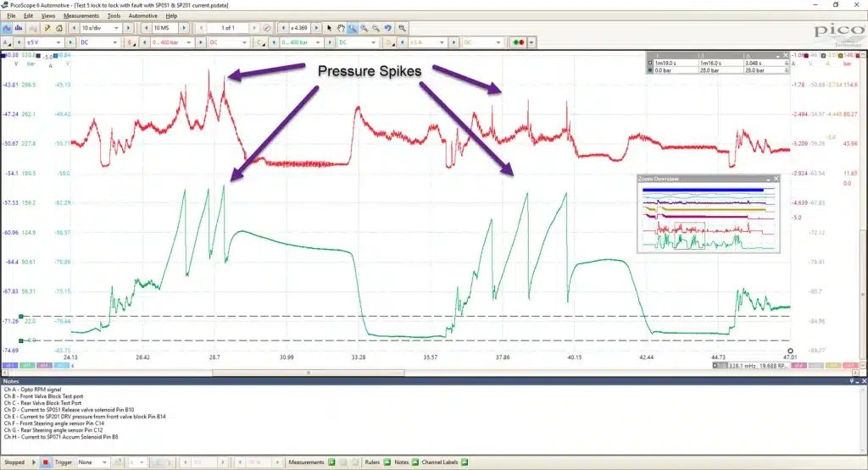Image resolution: width=868 pixels, height=470 pixels.
Task: Open Channel B DC coupling dropdown
Action: coord(228,42)
